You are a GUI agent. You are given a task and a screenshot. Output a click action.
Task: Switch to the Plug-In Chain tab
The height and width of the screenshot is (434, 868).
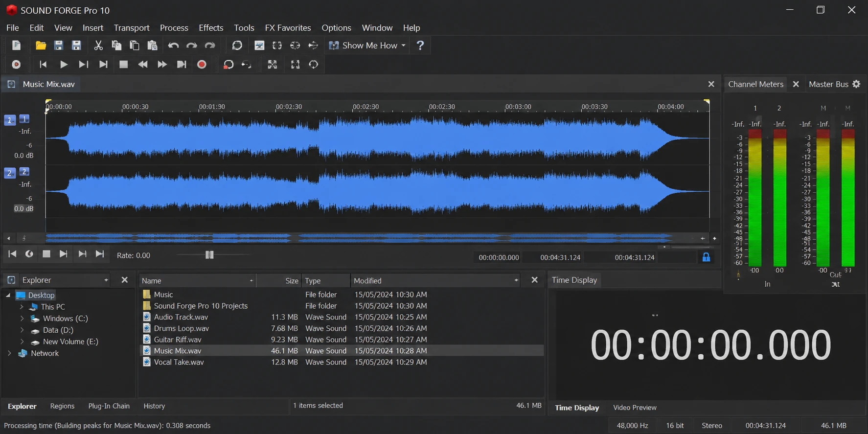[109, 406]
